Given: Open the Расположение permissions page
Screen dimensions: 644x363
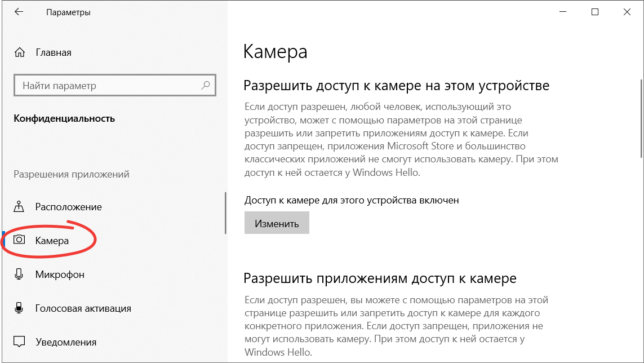Looking at the screenshot, I should [68, 207].
